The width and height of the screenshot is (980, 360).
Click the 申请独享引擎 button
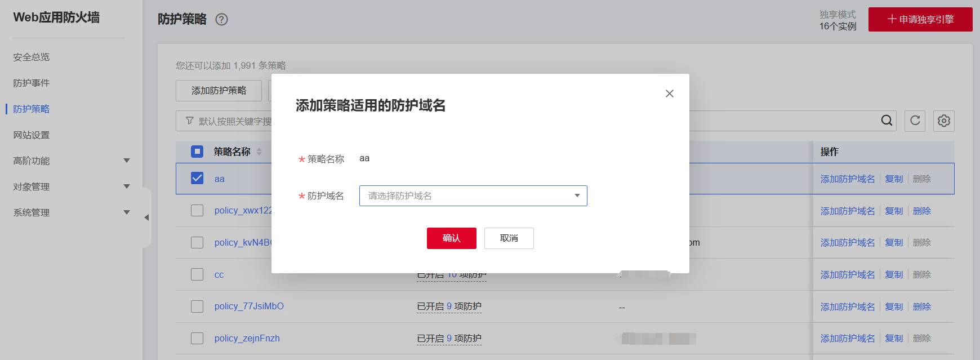coord(920,19)
